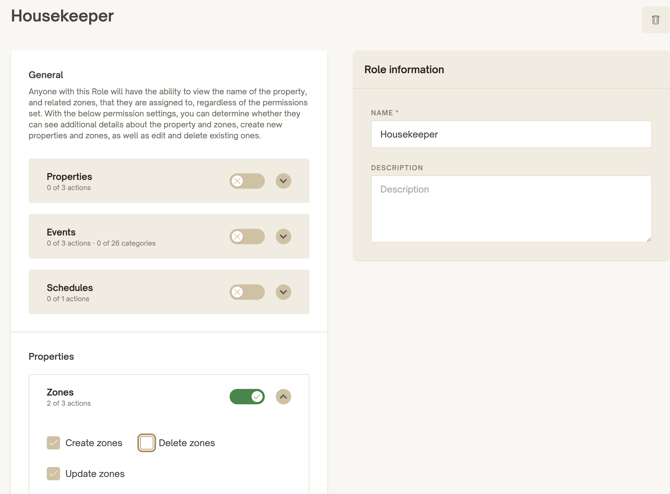Check the Delete zones checkbox
Viewport: 670px width, 494px height.
[x=147, y=443]
